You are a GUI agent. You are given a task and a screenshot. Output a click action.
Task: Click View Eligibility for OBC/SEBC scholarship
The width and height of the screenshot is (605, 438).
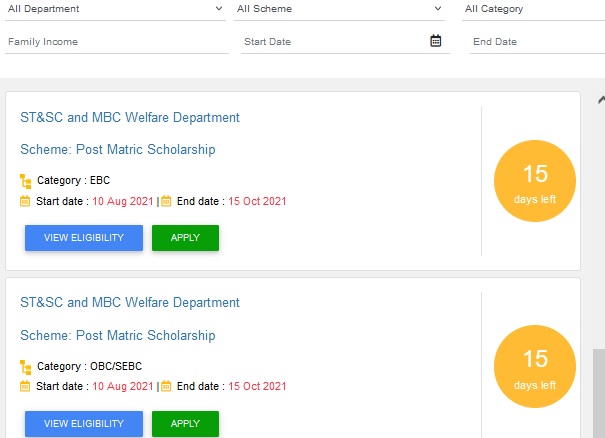pos(84,424)
